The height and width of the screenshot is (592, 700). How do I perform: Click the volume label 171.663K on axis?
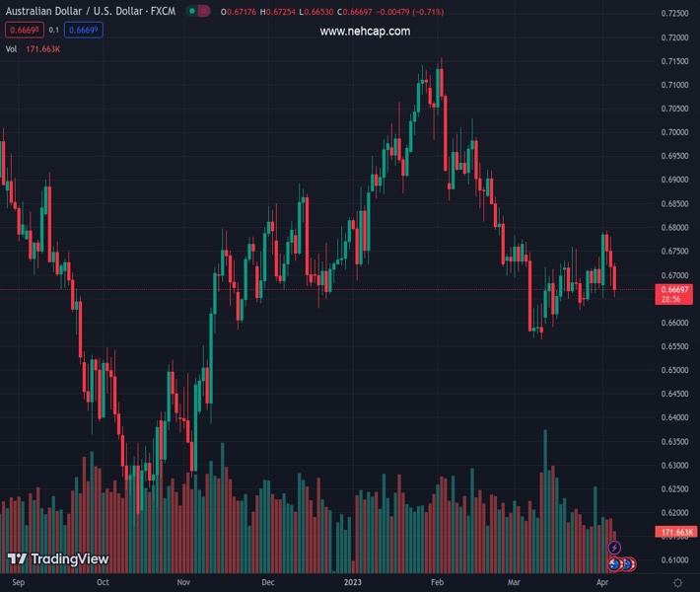(x=675, y=533)
